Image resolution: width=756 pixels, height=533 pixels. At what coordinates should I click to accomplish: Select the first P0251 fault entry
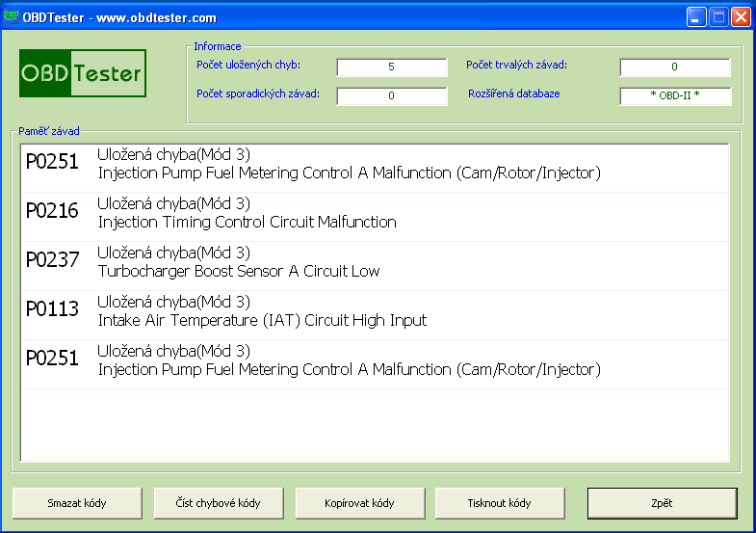[x=374, y=164]
